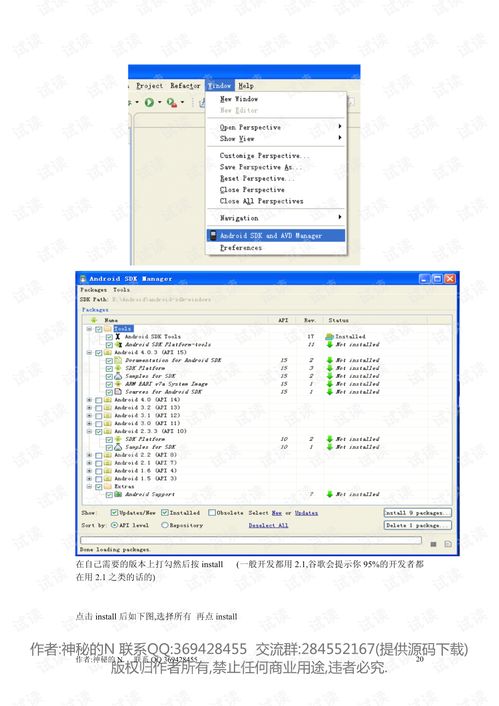
Task: Open the dropdown arrow beside the Run icon
Action: click(x=159, y=103)
